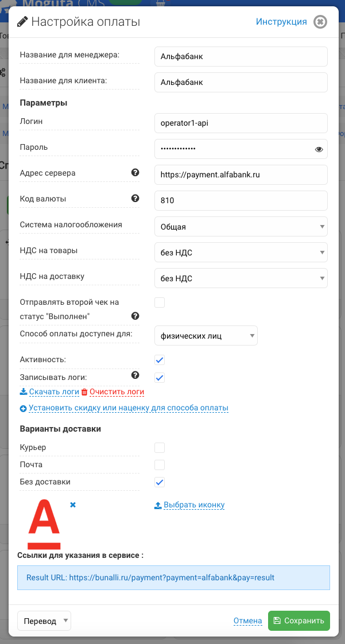This screenshot has width=345, height=644.
Task: Open the Способ оплаты доступен для dropdown
Action: coord(206,336)
